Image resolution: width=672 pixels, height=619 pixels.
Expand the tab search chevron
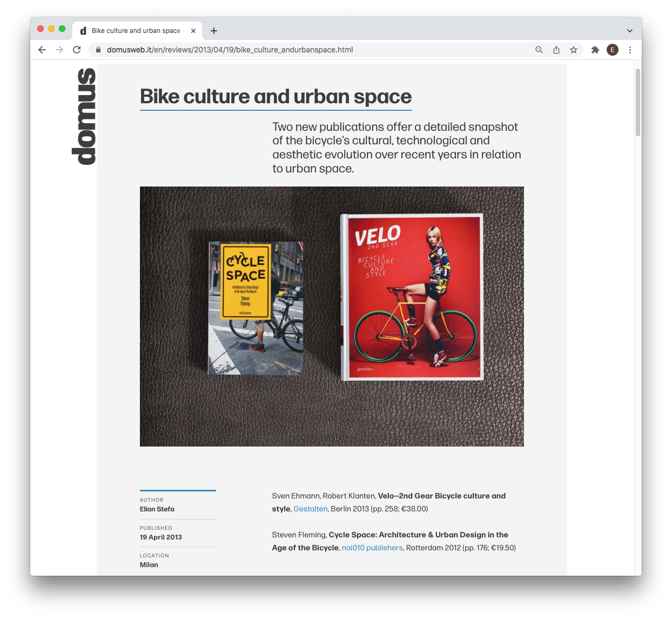pos(629,31)
